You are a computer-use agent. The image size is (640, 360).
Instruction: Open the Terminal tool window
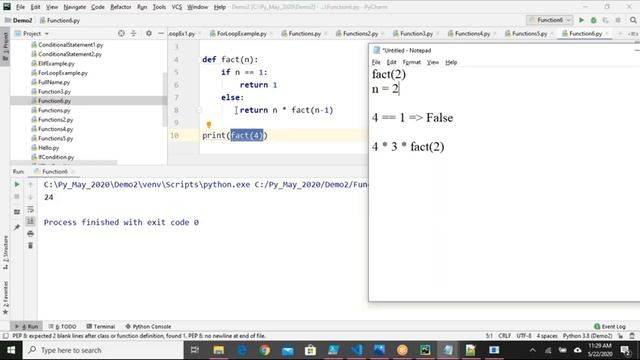(x=101, y=327)
